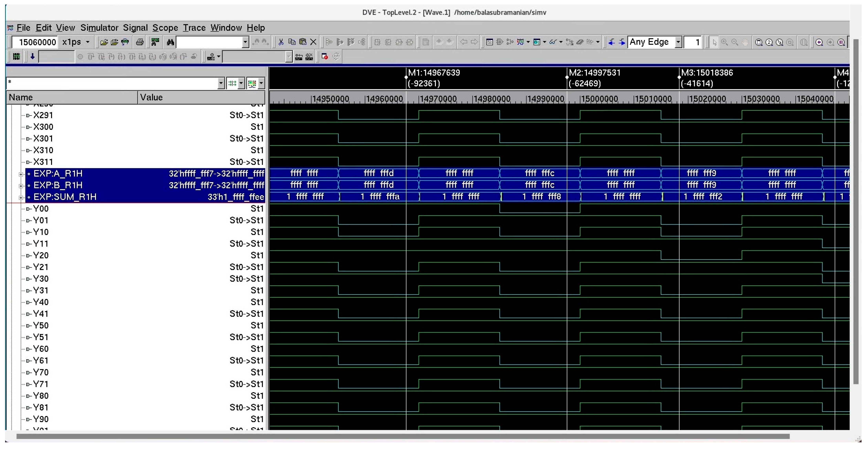Viewport: 868px width, 449px height.
Task: Click the Delete X toolbar icon
Action: [313, 42]
